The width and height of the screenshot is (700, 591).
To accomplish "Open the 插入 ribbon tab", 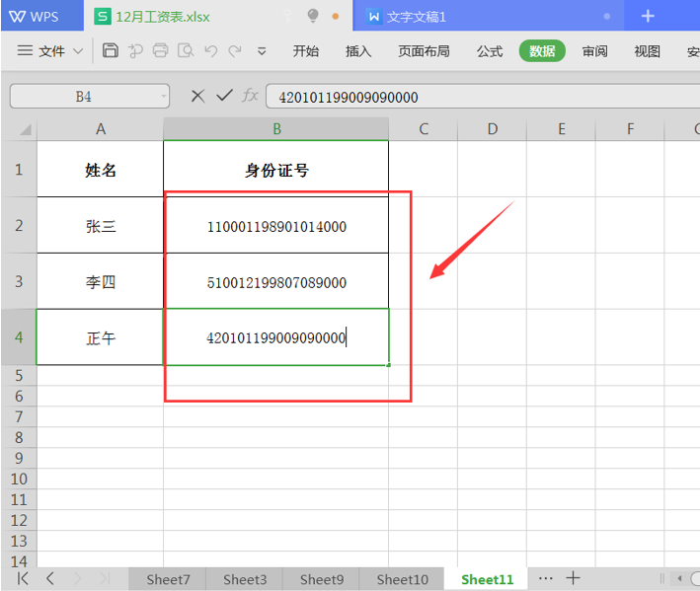I will (358, 51).
